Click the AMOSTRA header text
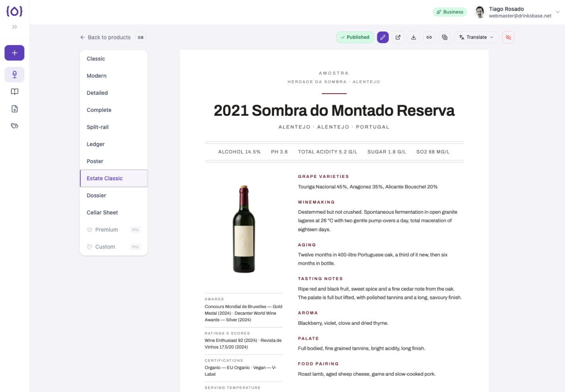The height and width of the screenshot is (392, 565). point(334,73)
